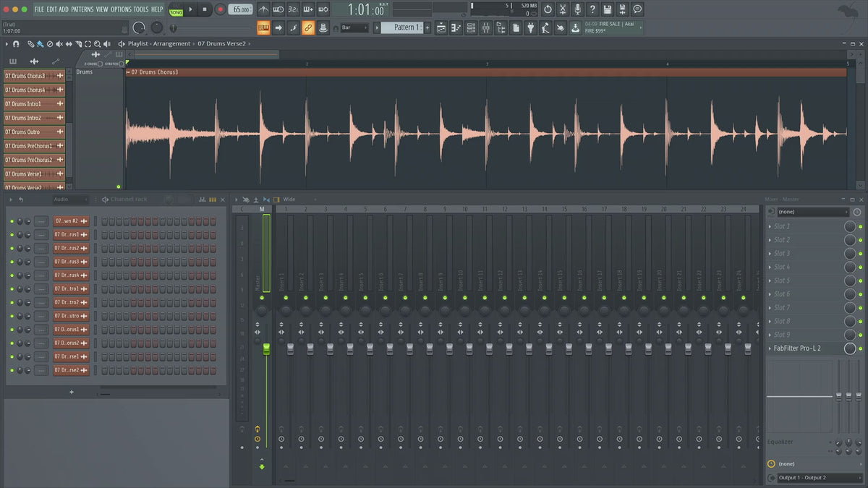Click the floppy disk save icon
This screenshot has height=488, width=868.
coord(608,9)
